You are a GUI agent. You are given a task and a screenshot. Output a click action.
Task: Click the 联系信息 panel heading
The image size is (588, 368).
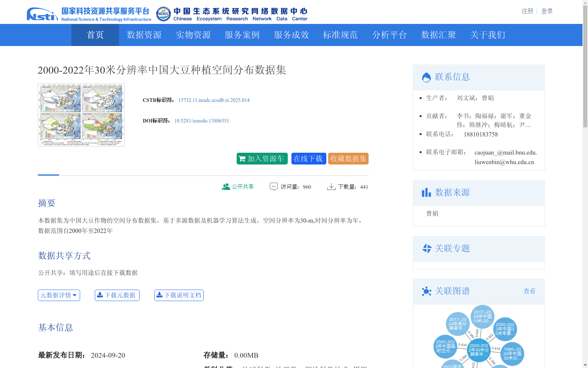coord(452,77)
